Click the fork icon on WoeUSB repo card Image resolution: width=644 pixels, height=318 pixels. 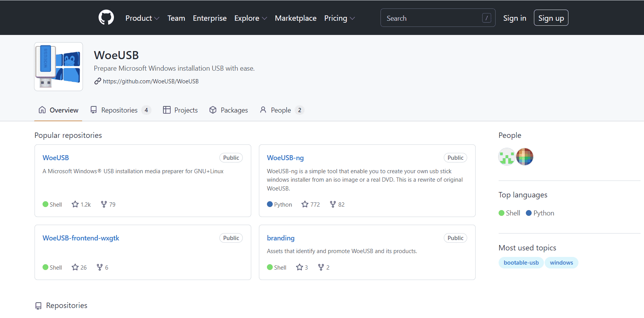coord(104,204)
